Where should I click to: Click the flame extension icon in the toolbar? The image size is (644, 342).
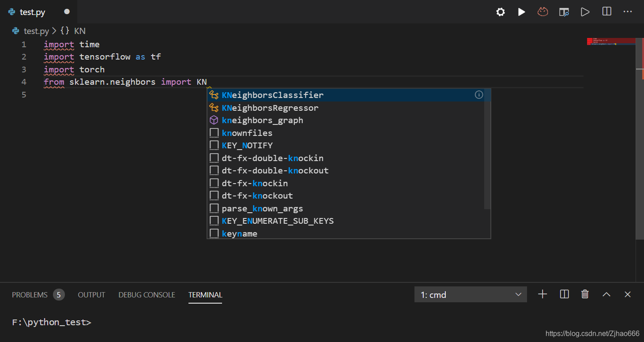542,11
